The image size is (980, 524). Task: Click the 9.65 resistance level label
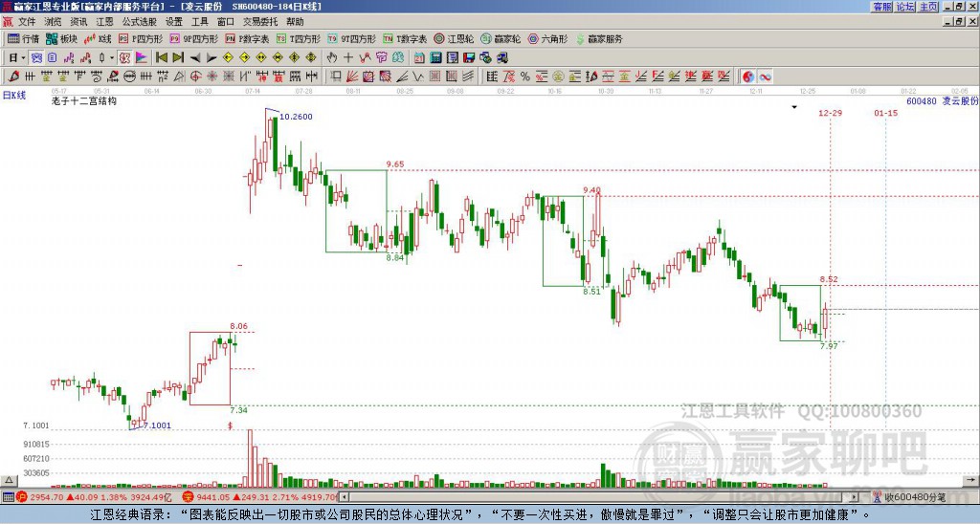(395, 164)
